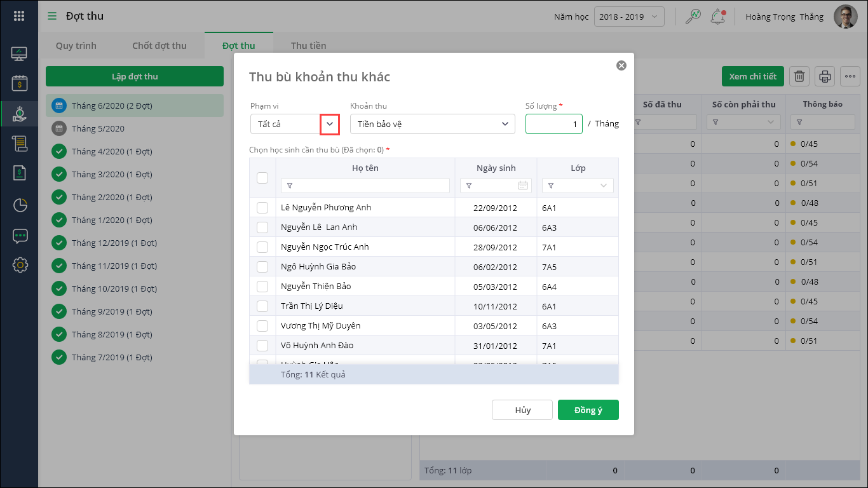Click the Thông báo column filter box

(823, 122)
